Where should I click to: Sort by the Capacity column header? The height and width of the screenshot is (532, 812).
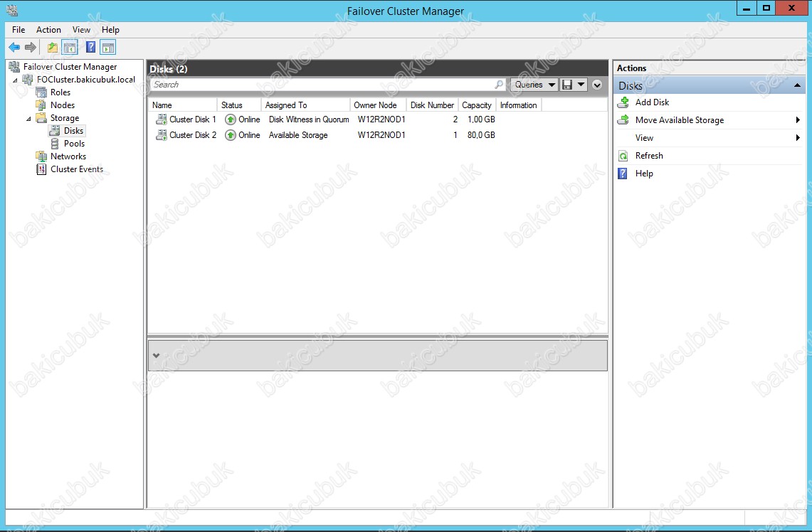[477, 105]
